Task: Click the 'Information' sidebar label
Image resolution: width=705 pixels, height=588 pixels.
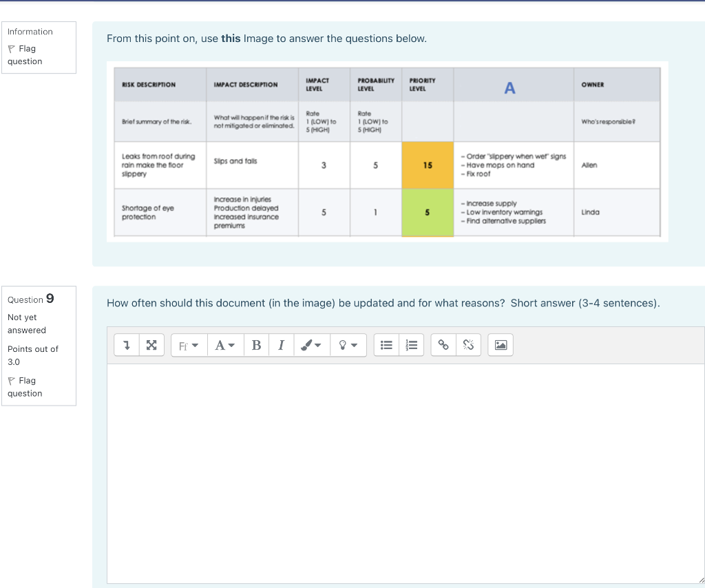Action: (30, 32)
